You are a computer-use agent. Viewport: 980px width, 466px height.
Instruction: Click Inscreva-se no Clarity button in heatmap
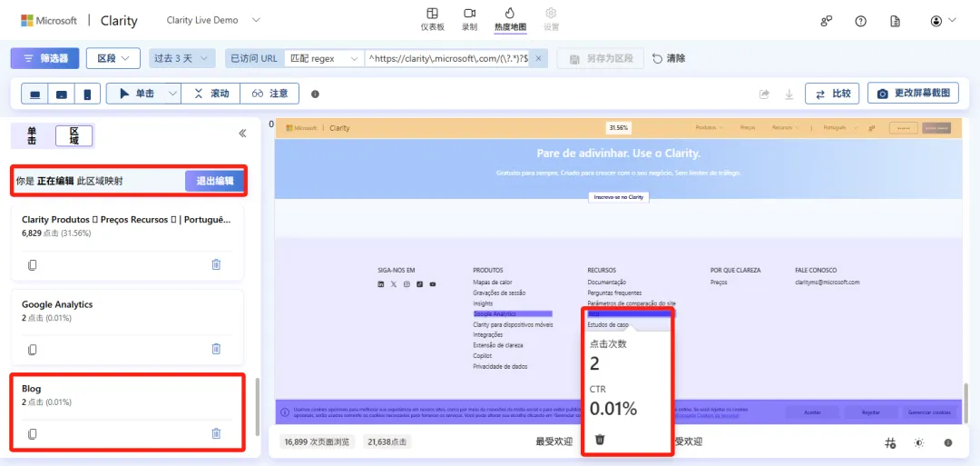pos(619,197)
